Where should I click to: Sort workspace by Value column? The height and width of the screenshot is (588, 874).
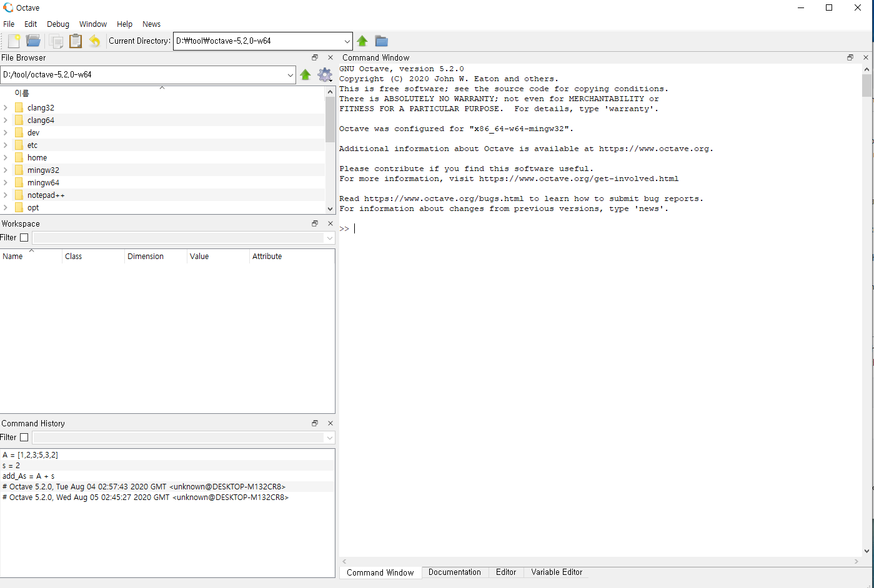(219, 257)
